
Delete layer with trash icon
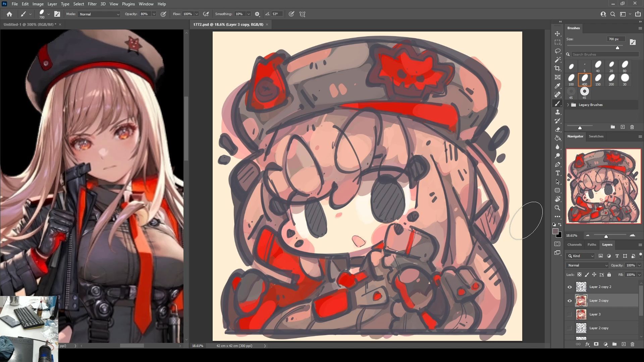(x=632, y=344)
